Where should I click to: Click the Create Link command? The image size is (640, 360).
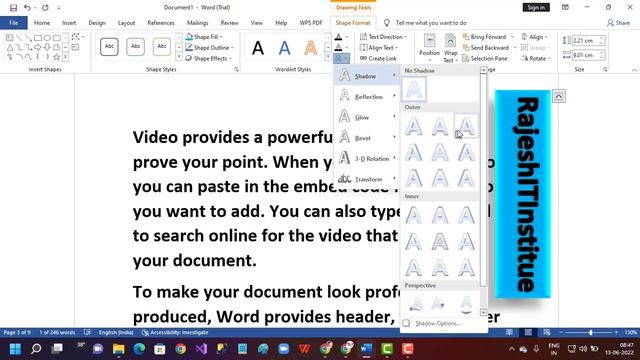[378, 58]
